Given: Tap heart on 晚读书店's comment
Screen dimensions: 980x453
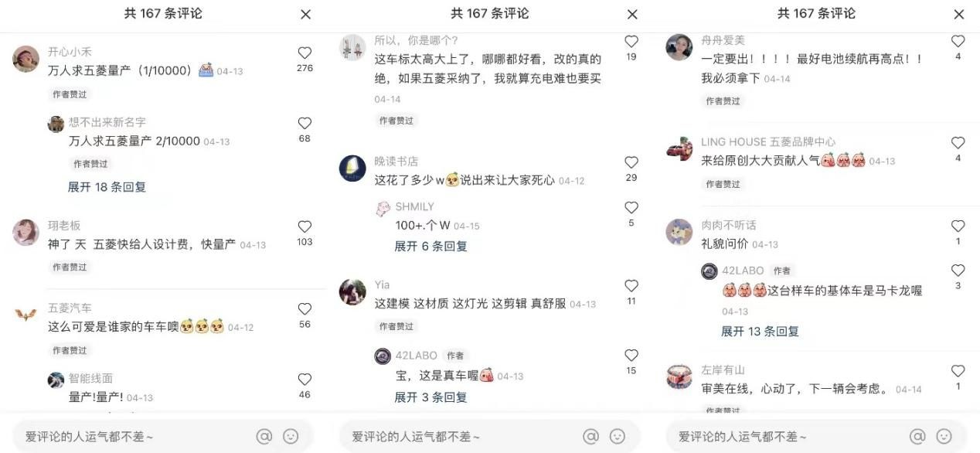Looking at the screenshot, I should coord(631,162).
